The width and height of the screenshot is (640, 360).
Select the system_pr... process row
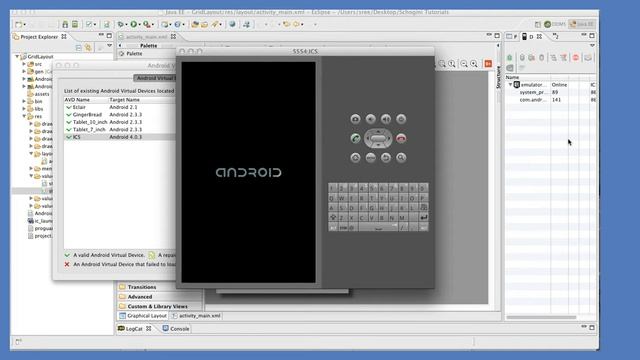551,92
